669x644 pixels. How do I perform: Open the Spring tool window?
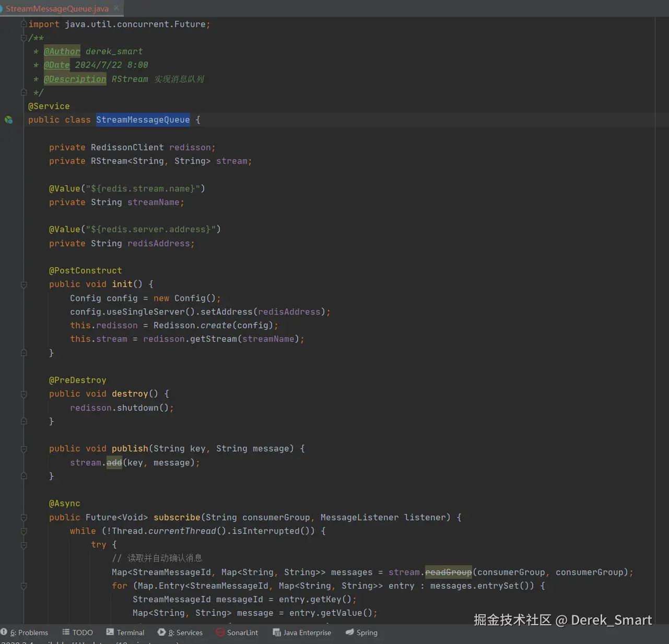pyautogui.click(x=361, y=632)
